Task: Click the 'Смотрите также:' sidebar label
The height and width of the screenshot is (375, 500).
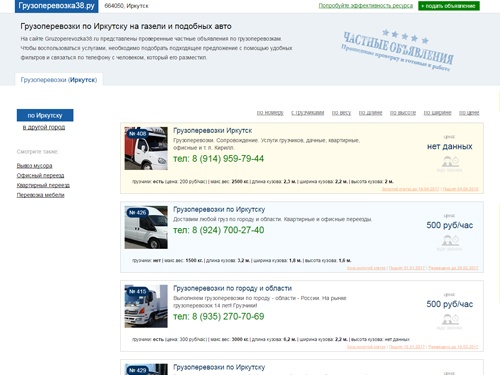Action: (x=37, y=152)
